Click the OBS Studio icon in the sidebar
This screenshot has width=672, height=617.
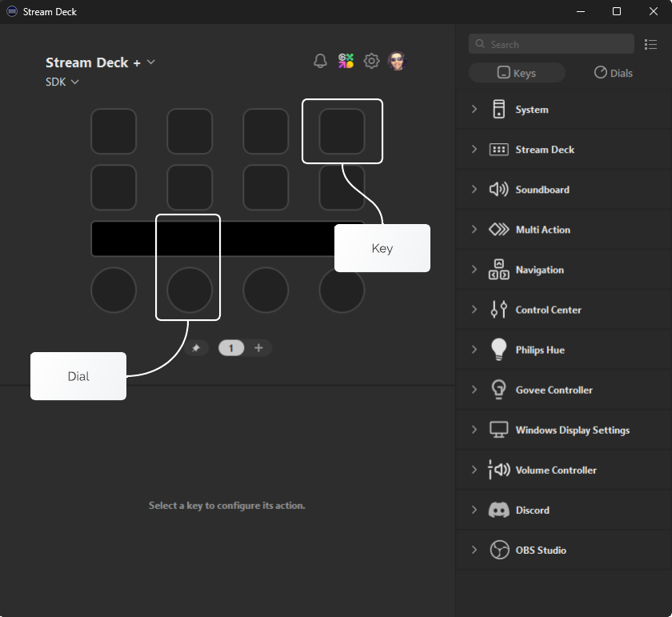pyautogui.click(x=499, y=550)
